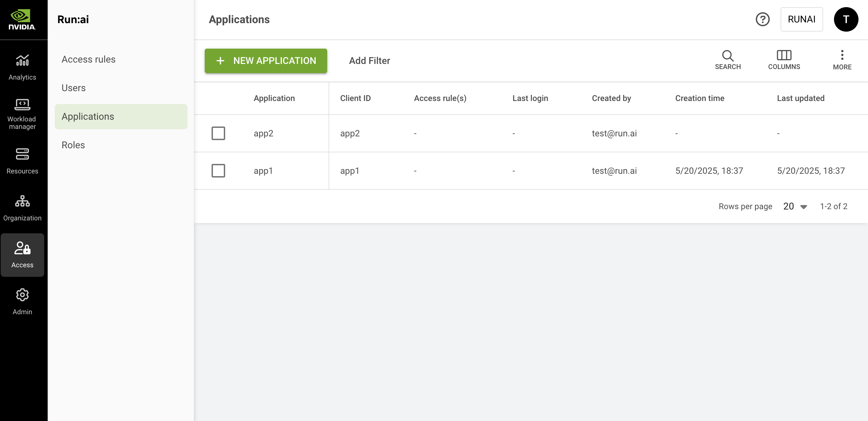Image resolution: width=868 pixels, height=421 pixels.
Task: Open the T user avatar menu
Action: 846,19
